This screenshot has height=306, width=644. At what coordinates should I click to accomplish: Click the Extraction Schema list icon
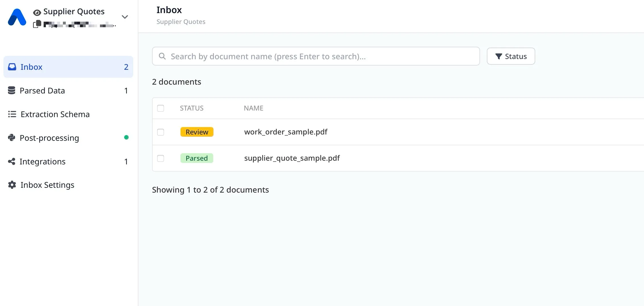click(x=12, y=114)
